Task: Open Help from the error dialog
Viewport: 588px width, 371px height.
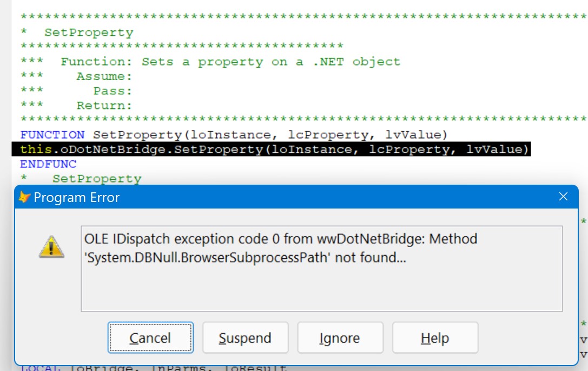Action: [x=435, y=337]
